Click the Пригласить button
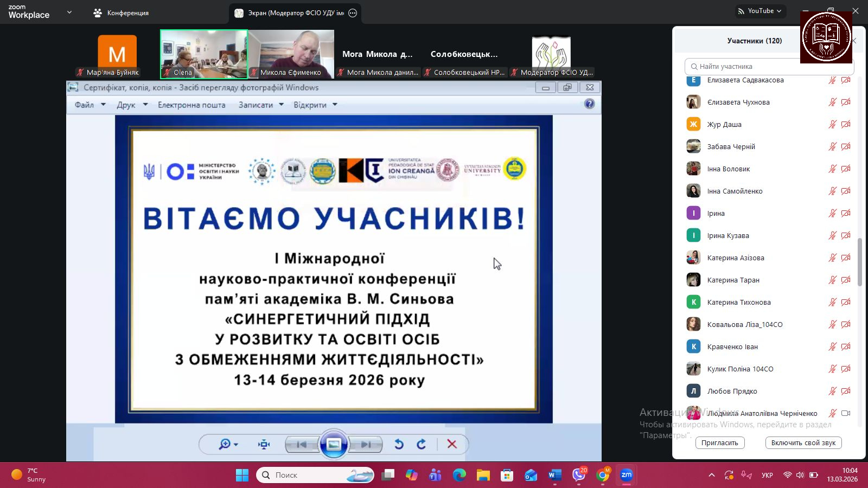The height and width of the screenshot is (488, 868). (x=719, y=443)
